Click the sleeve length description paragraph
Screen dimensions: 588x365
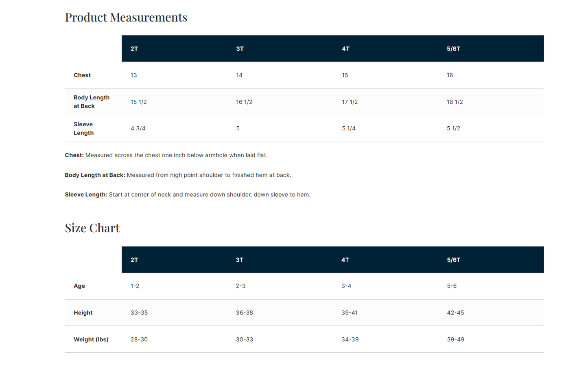click(188, 195)
